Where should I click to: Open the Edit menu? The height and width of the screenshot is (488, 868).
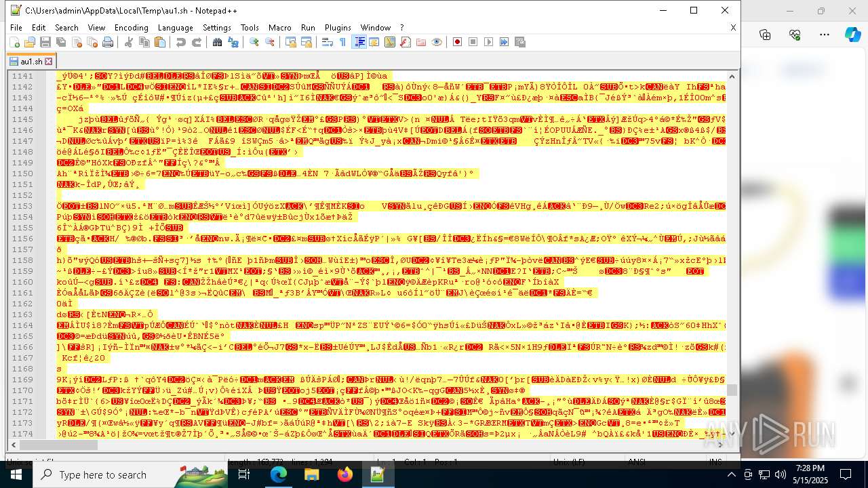pos(39,27)
